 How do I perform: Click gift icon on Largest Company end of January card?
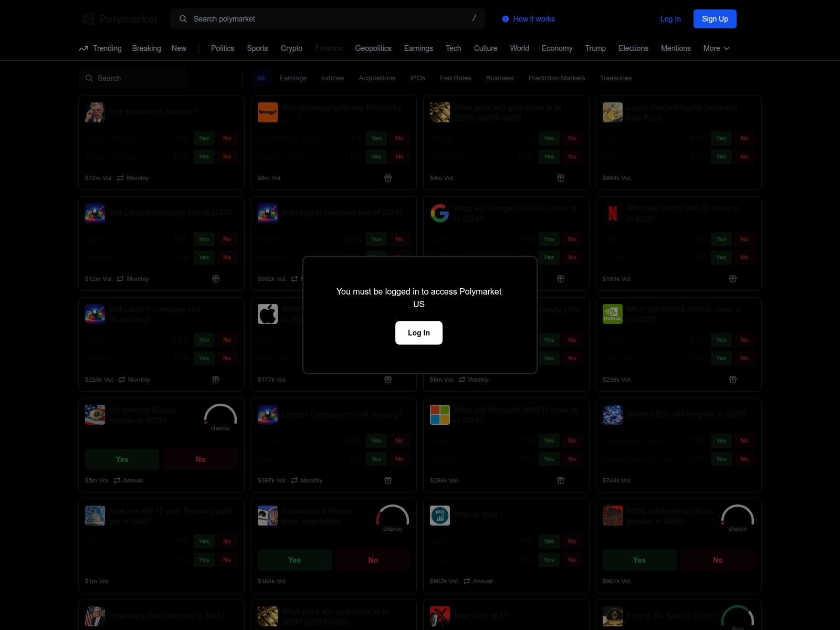(x=388, y=480)
